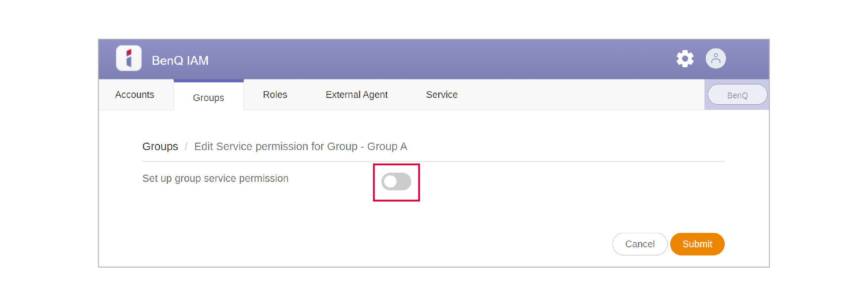This screenshot has height=306, width=868.
Task: Click the breadcrumb slash separator
Action: (186, 147)
